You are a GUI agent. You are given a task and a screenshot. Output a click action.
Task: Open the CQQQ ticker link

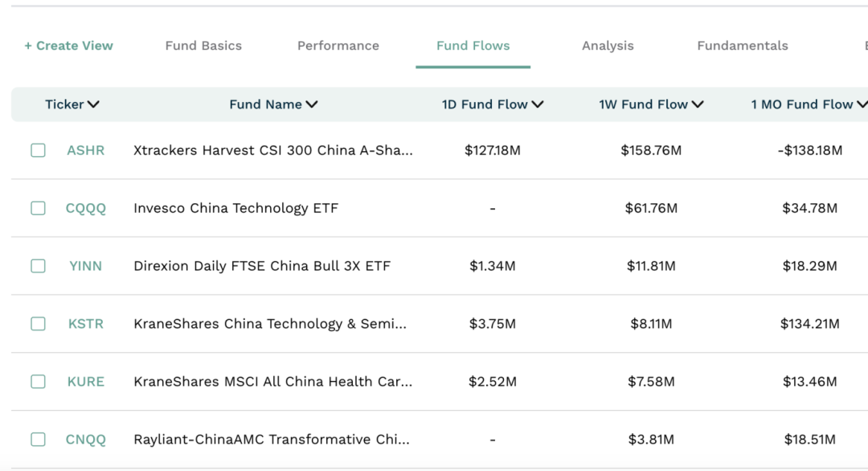[86, 209]
